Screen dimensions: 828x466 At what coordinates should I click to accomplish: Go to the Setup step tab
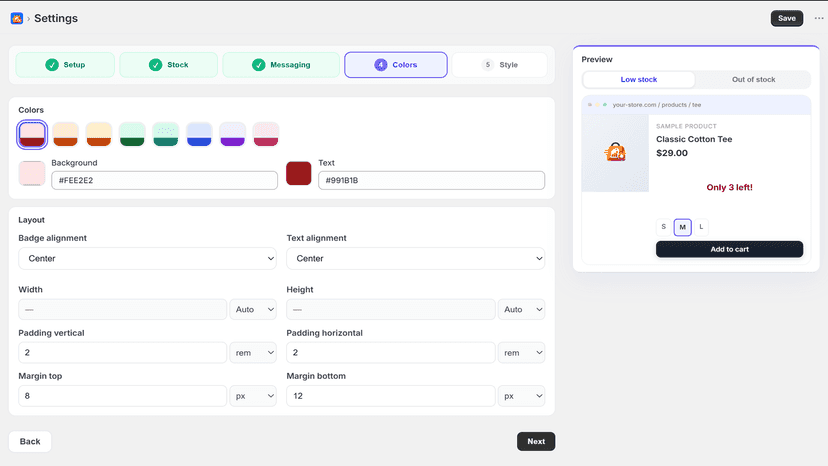[65, 65]
